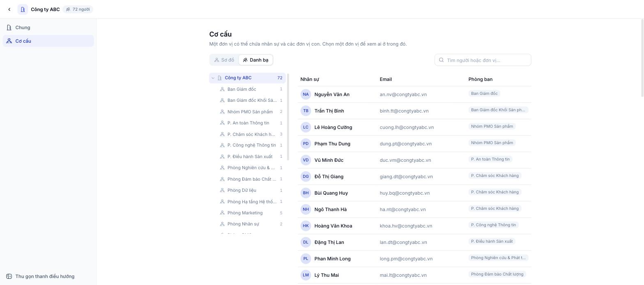
Task: Click the DL avatar for Đặng Thị Lan
Action: pos(306,242)
